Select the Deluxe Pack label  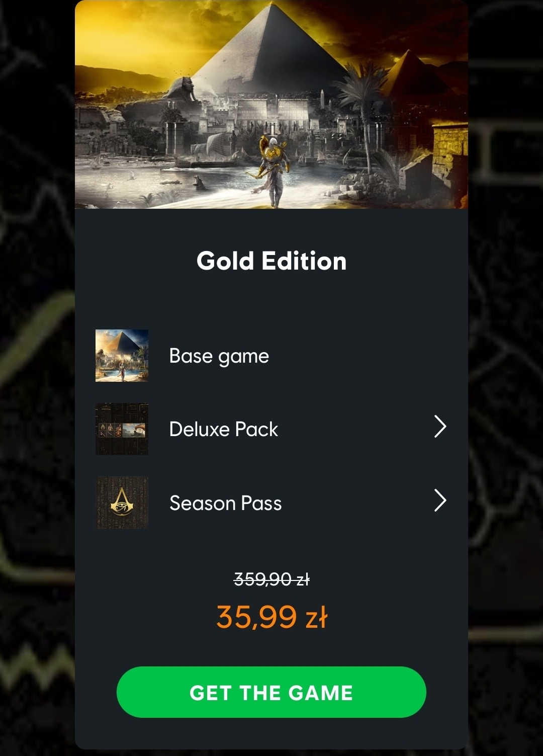coord(224,429)
